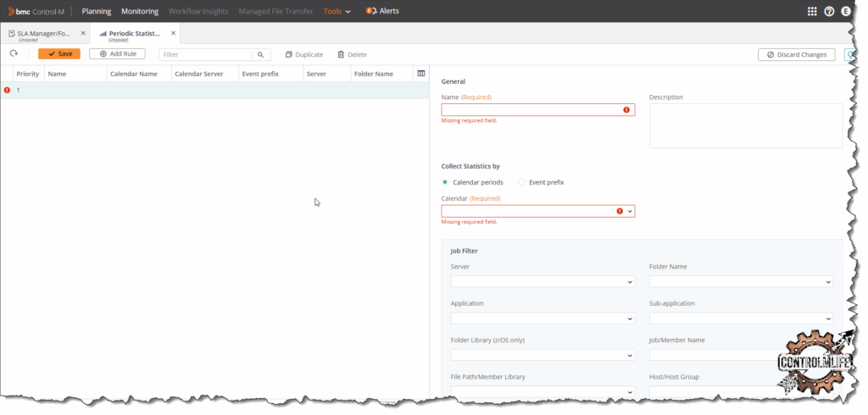Close the SLA Manager tab
This screenshot has height=415, width=868.
[83, 33]
